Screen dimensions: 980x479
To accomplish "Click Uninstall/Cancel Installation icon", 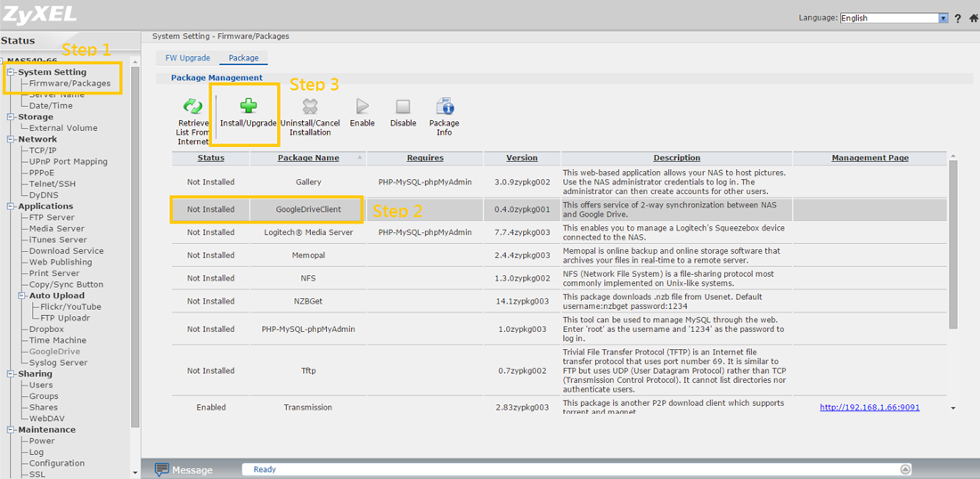I will (x=310, y=106).
